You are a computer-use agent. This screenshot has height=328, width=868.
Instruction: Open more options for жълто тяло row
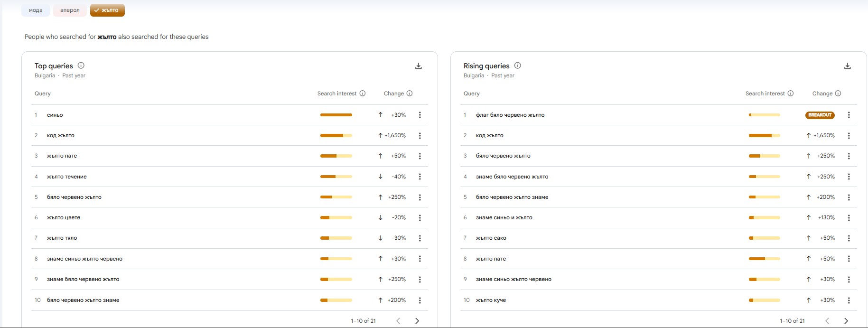point(420,238)
